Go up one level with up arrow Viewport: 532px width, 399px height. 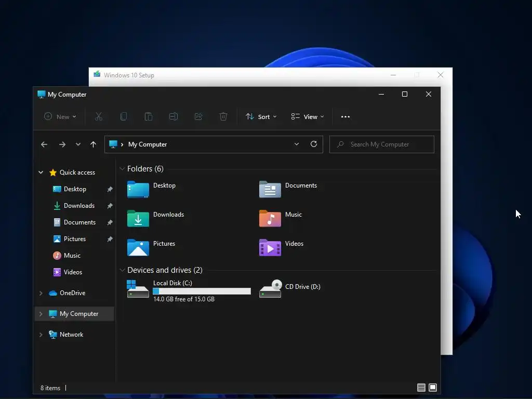(x=94, y=144)
